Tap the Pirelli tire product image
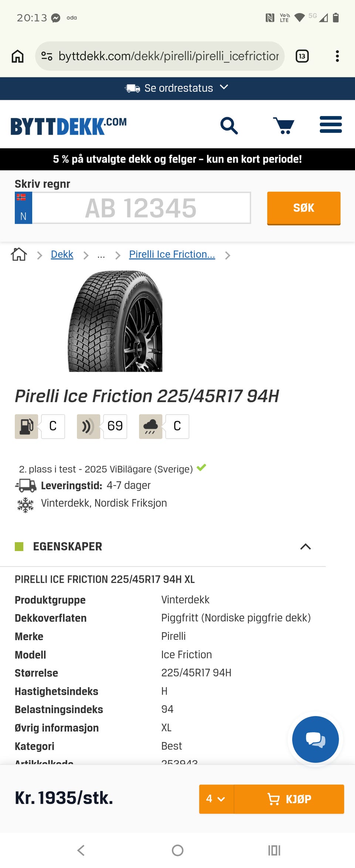The width and height of the screenshot is (355, 868). 115,321
